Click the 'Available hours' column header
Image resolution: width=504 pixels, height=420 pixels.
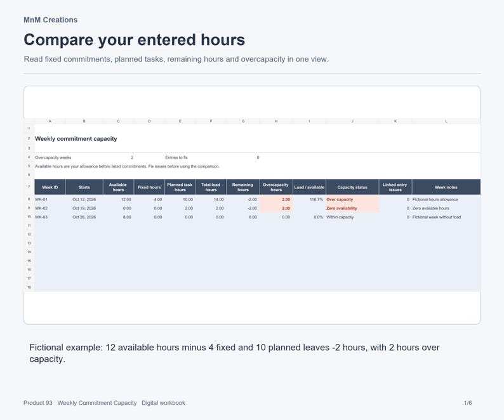pyautogui.click(x=118, y=187)
